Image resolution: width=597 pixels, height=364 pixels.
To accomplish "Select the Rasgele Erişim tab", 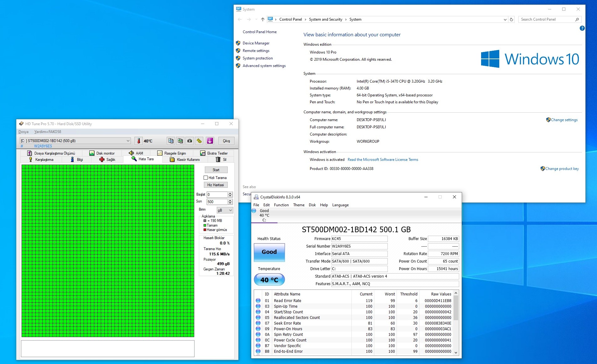I will tap(171, 153).
